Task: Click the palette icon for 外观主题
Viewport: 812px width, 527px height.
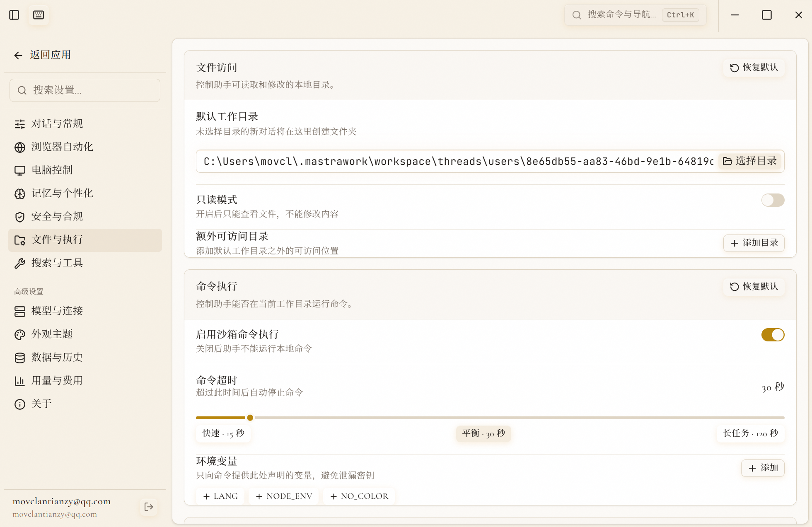Action: [20, 334]
